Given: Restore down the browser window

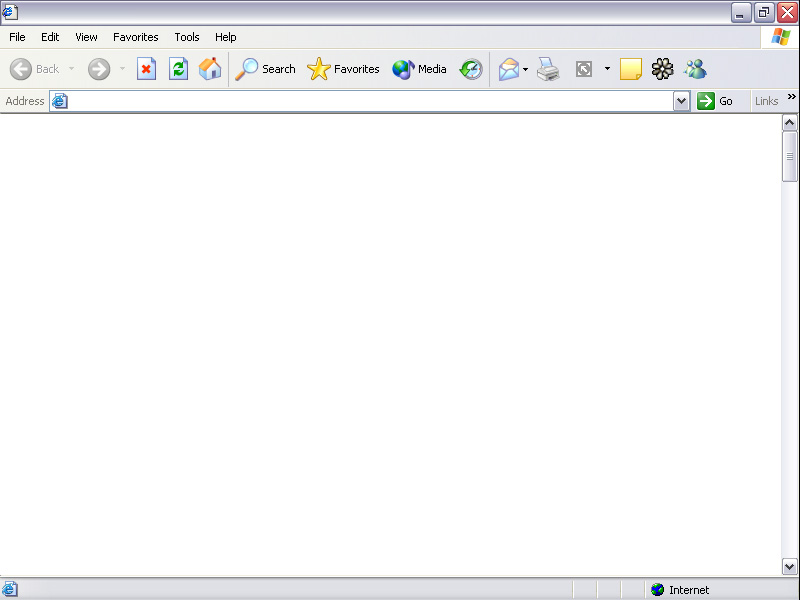Looking at the screenshot, I should coord(764,12).
